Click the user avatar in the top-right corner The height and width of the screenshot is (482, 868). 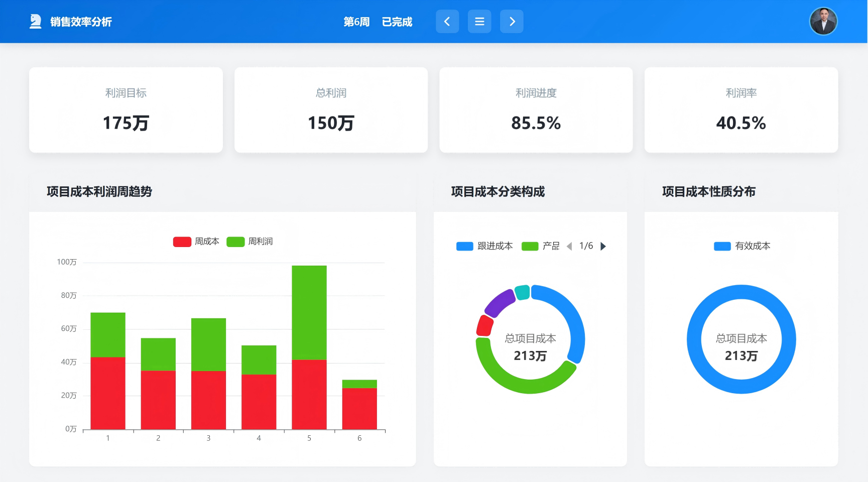[823, 21]
